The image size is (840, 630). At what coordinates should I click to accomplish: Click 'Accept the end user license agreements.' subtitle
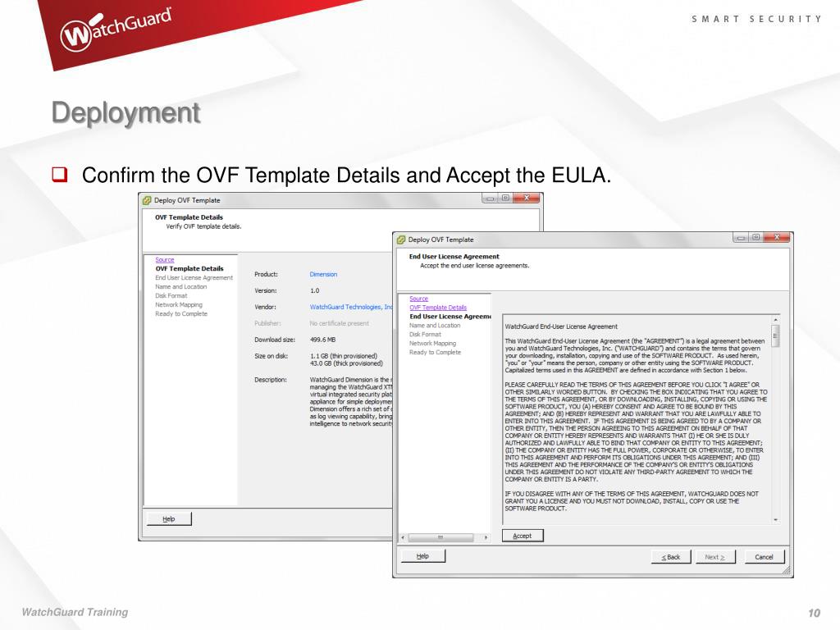[475, 266]
